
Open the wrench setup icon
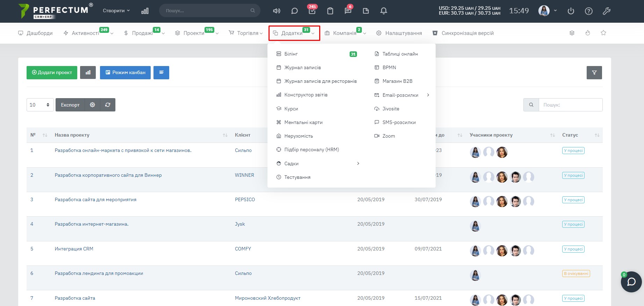coord(606,11)
